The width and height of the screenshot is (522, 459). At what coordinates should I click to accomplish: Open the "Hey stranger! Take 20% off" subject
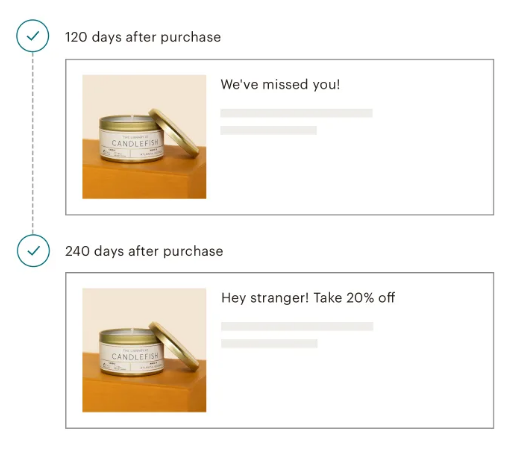[308, 298]
